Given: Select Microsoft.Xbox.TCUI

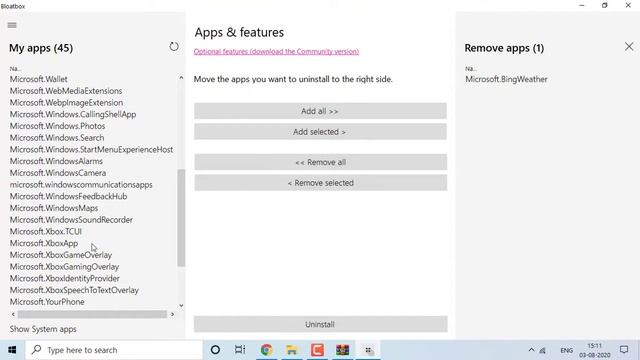Looking at the screenshot, I should tap(46, 231).
